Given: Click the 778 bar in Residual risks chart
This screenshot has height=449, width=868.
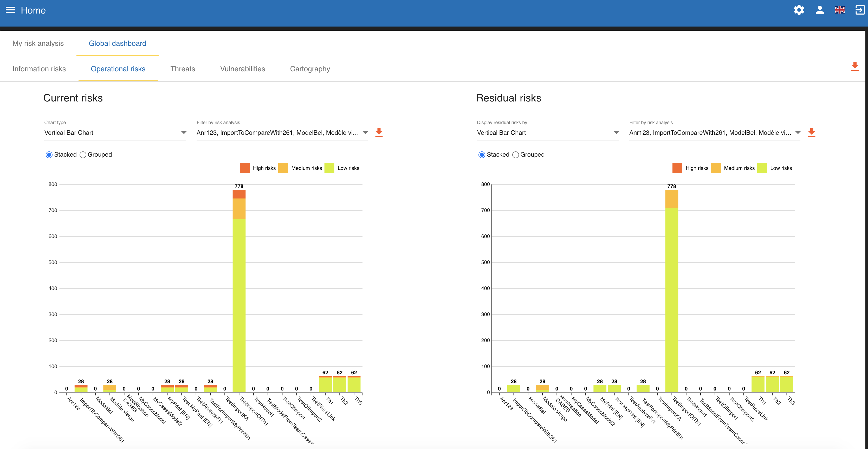Looking at the screenshot, I should click(672, 291).
